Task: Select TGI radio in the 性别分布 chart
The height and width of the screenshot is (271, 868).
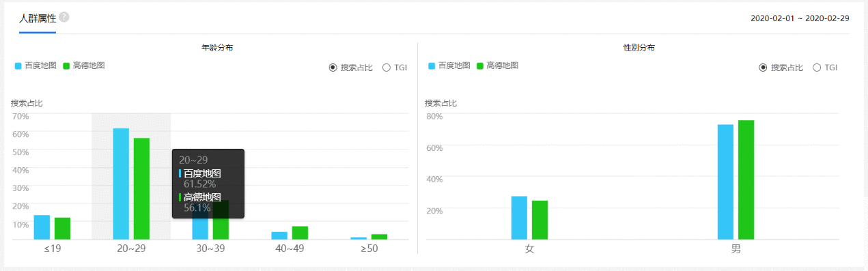Action: click(825, 68)
